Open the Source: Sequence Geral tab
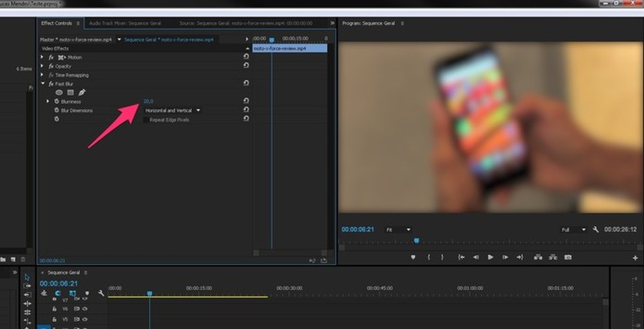The height and width of the screenshot is (329, 644). click(x=245, y=23)
